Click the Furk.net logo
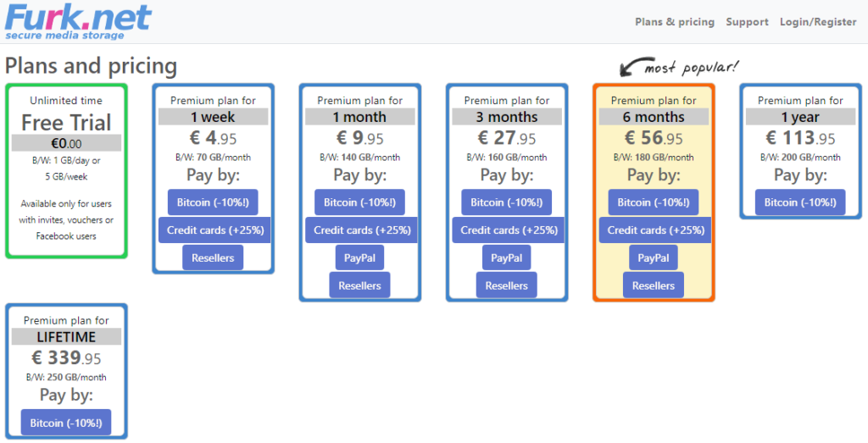The width and height of the screenshot is (868, 443). (78, 21)
